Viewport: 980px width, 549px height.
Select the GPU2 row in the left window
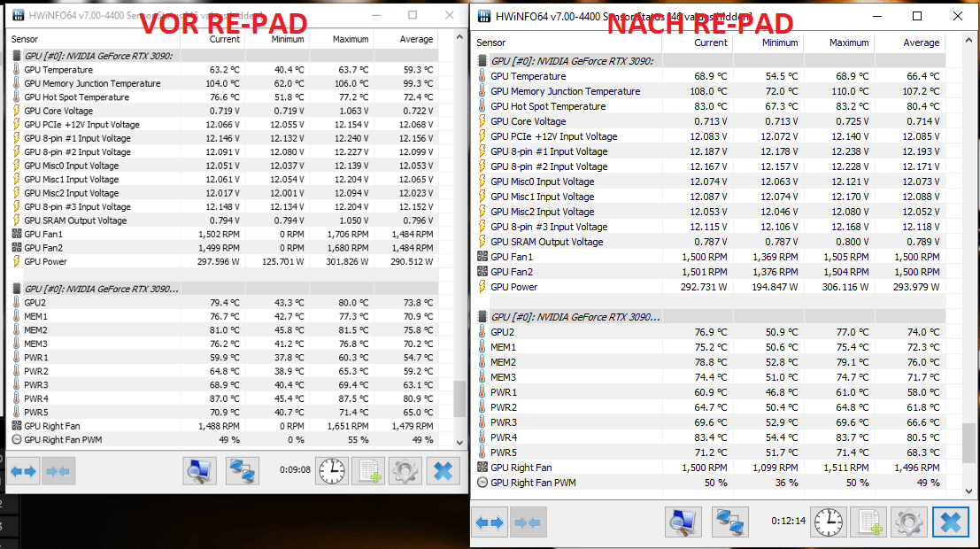click(222, 303)
